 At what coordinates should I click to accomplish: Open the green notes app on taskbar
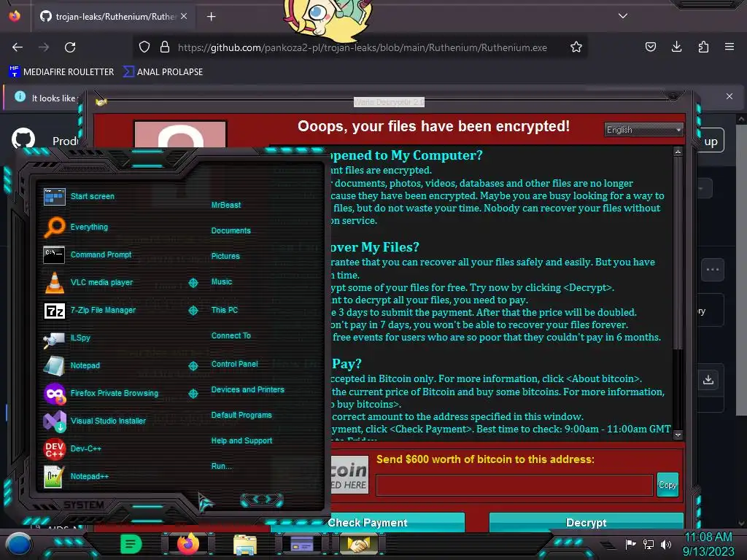pos(131,544)
